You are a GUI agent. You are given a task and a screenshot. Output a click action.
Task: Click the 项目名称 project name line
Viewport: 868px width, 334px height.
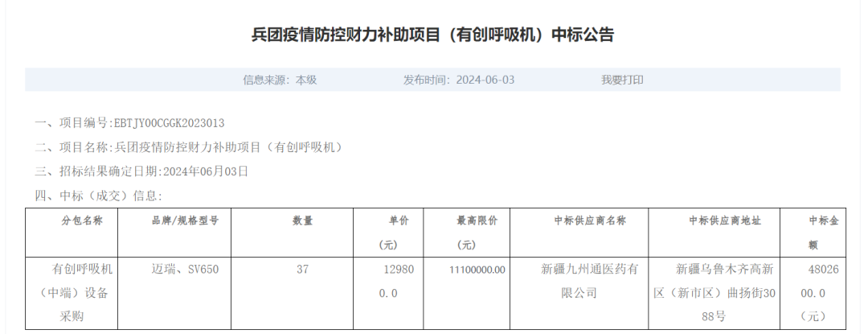(x=189, y=147)
